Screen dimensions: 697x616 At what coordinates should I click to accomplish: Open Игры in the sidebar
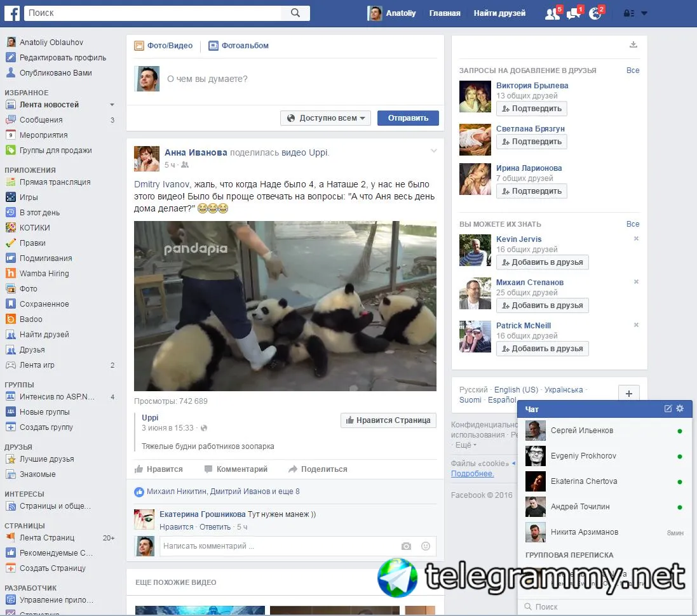coord(29,198)
